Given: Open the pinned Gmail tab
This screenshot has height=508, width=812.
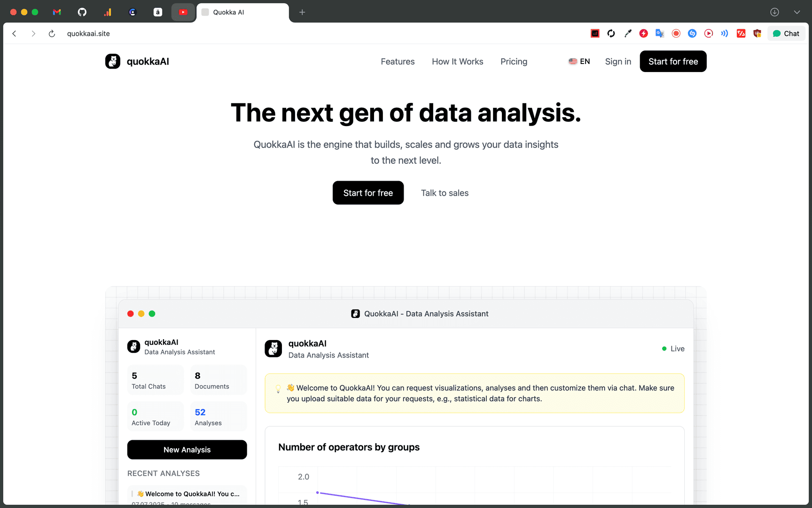Looking at the screenshot, I should coord(57,12).
